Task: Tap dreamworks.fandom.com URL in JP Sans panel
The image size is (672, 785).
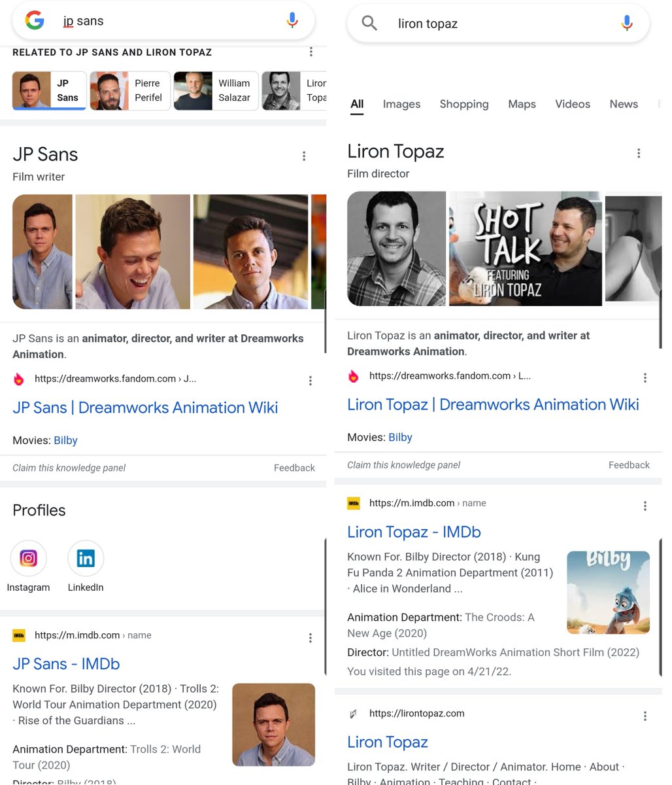Action: [115, 379]
